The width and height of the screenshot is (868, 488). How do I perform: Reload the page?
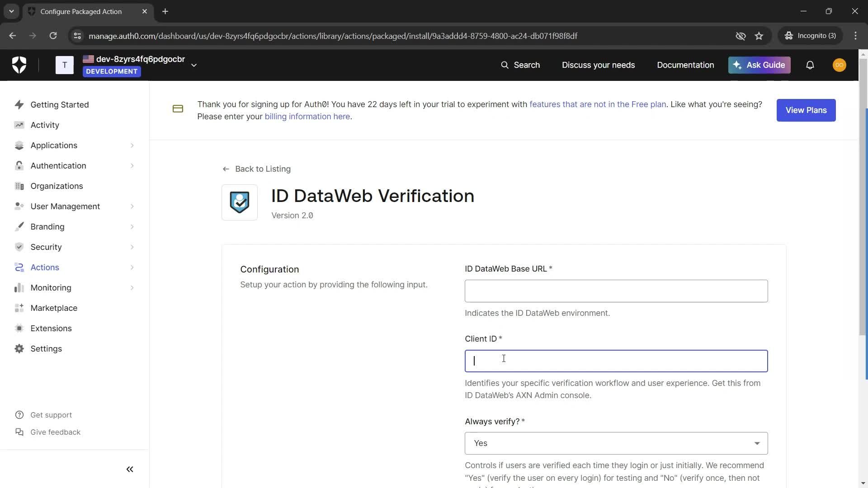[x=53, y=36]
